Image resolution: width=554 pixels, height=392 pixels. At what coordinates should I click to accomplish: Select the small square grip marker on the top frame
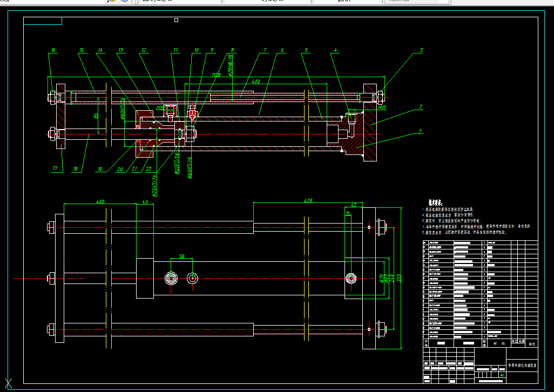177,20
